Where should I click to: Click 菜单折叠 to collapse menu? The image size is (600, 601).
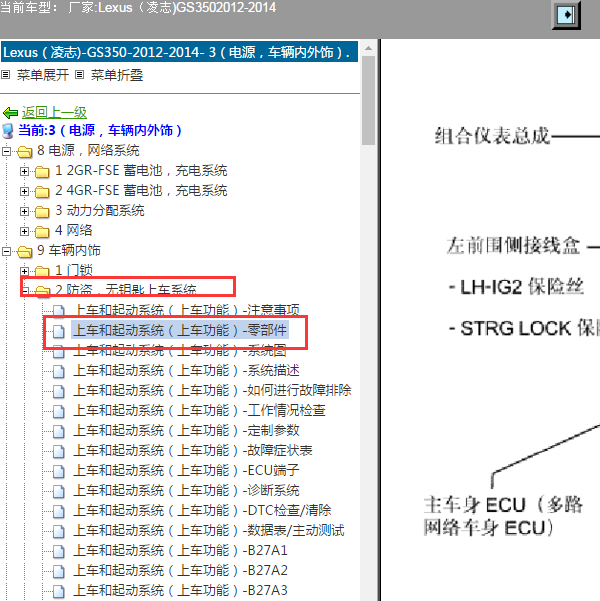click(117, 75)
